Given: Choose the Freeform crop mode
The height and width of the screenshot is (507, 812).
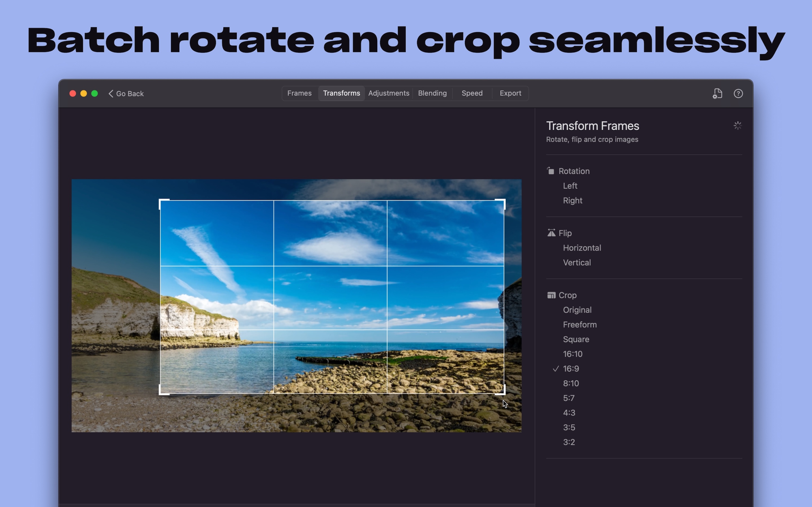Looking at the screenshot, I should point(579,324).
